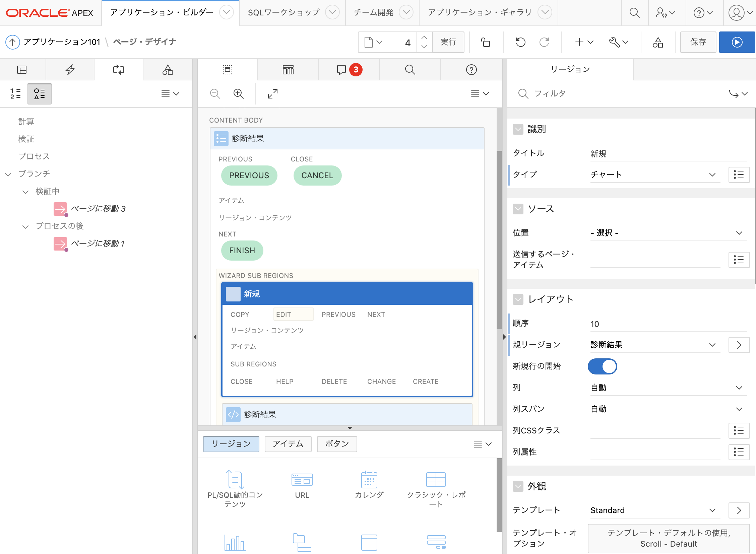Toggle the page lock icon
This screenshot has width=756, height=554.
pos(486,42)
